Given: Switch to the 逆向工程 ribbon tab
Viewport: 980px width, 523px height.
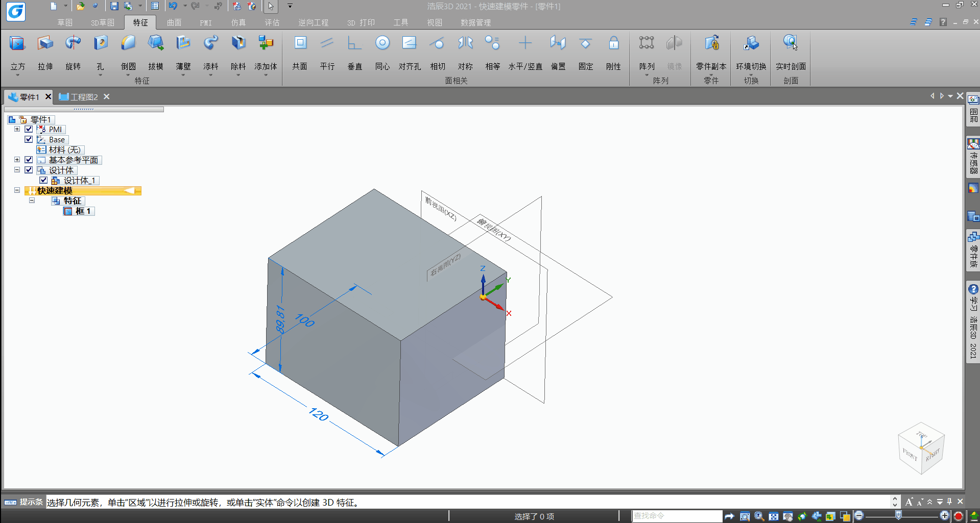Looking at the screenshot, I should point(314,22).
